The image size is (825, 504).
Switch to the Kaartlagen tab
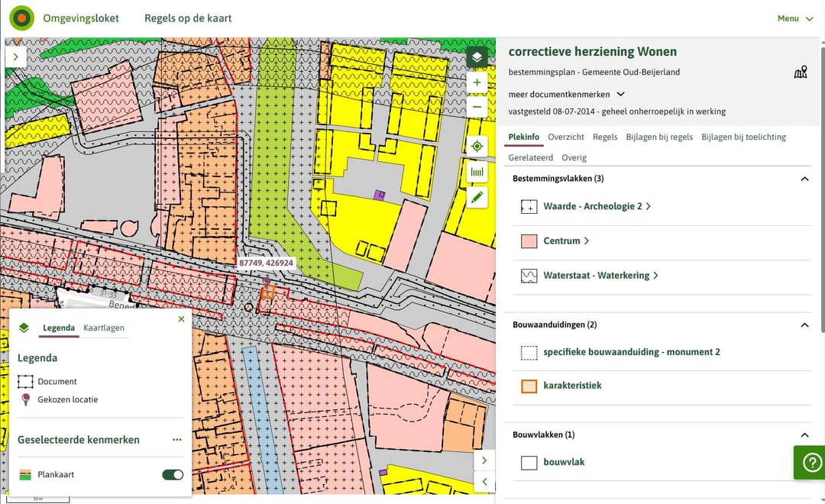(x=103, y=328)
